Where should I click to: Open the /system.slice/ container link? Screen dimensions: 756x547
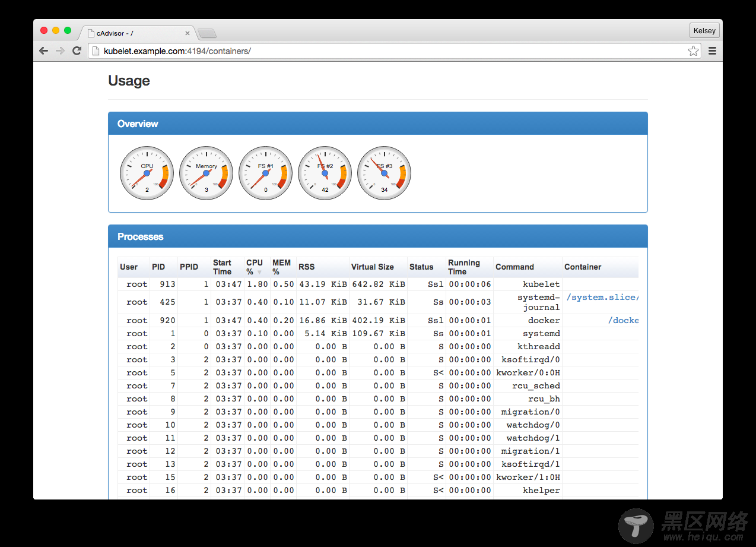click(602, 298)
